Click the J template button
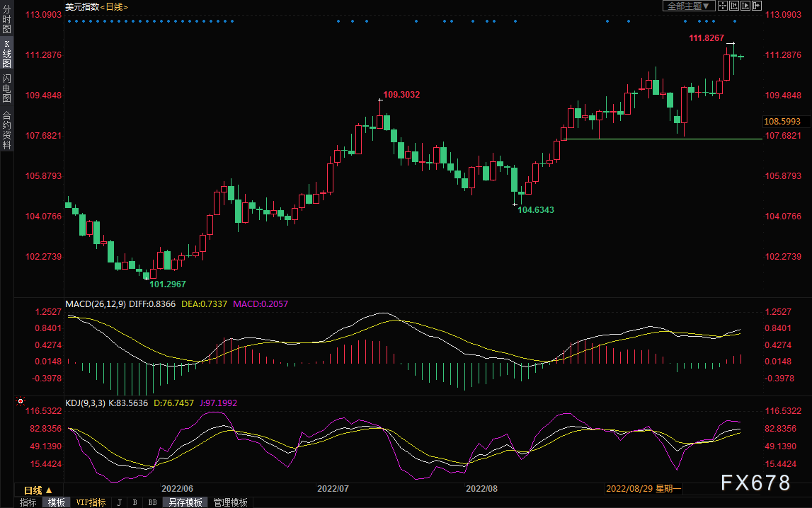 (x=119, y=502)
